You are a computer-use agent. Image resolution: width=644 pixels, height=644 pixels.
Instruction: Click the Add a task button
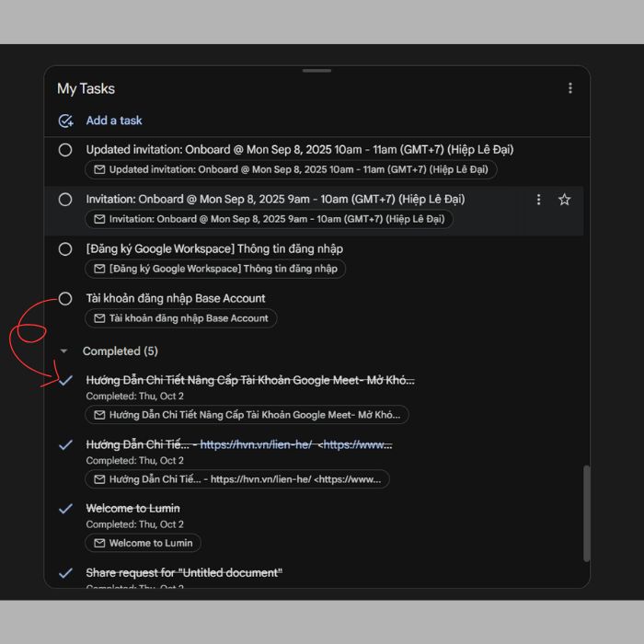(114, 121)
